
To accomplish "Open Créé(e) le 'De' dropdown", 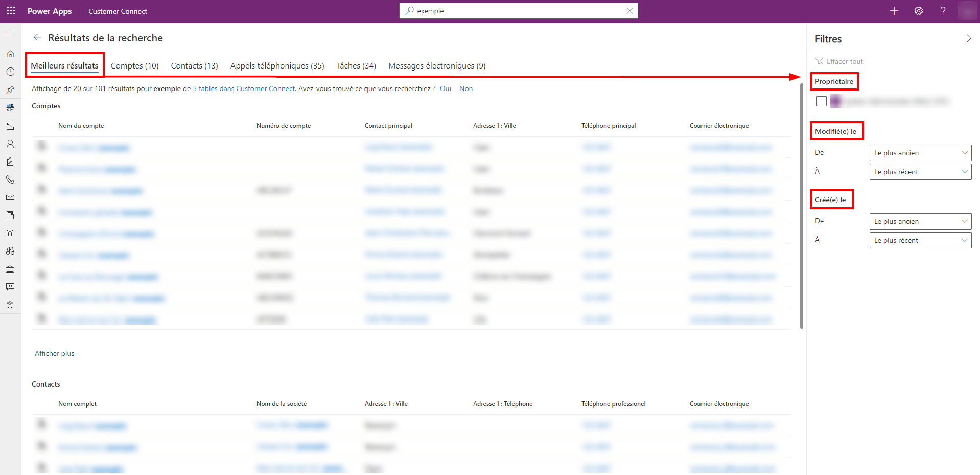I will click(921, 221).
